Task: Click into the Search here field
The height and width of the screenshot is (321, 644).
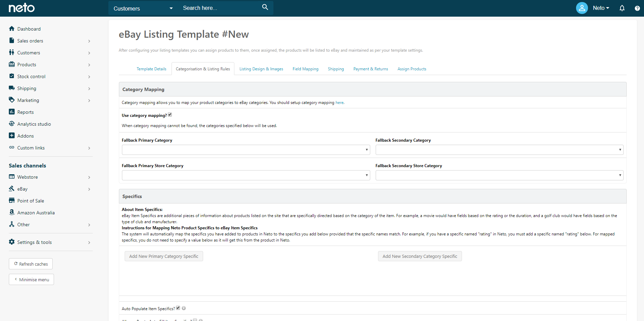Action: [x=220, y=8]
